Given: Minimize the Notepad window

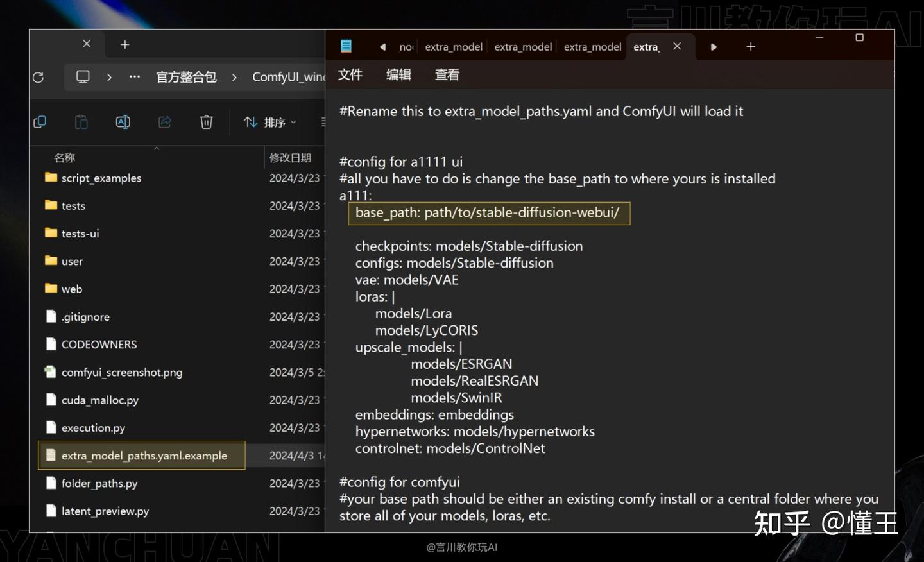Looking at the screenshot, I should [x=819, y=38].
